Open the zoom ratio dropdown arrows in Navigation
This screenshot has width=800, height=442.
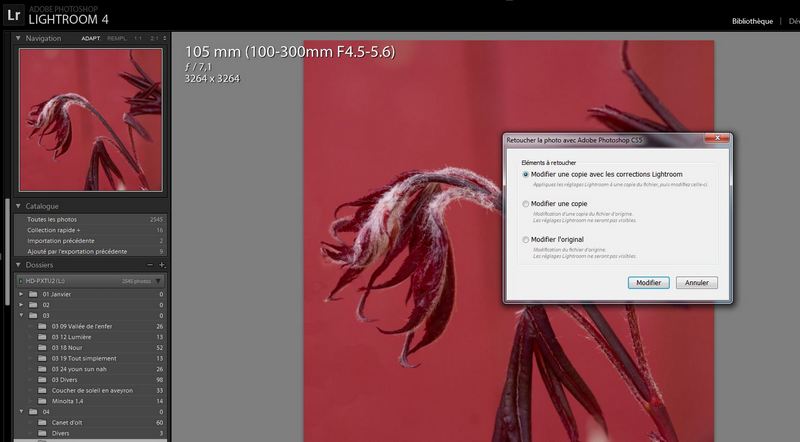point(164,38)
